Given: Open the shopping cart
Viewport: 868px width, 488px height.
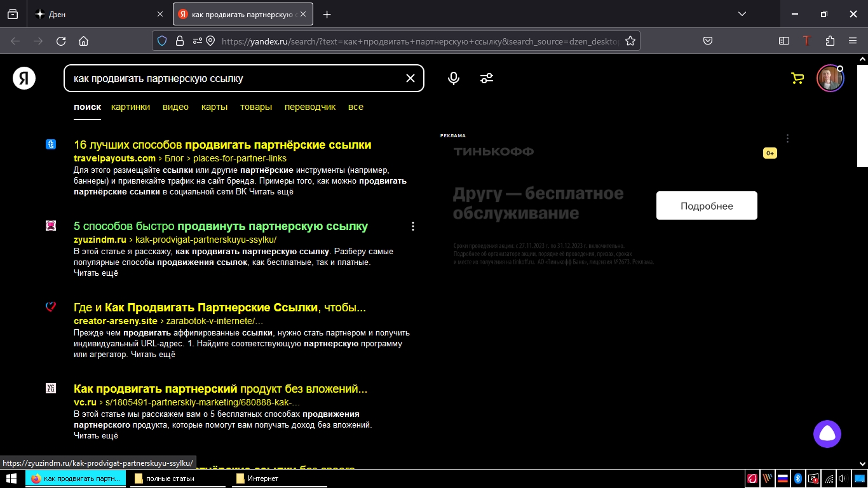Looking at the screenshot, I should tap(797, 78).
